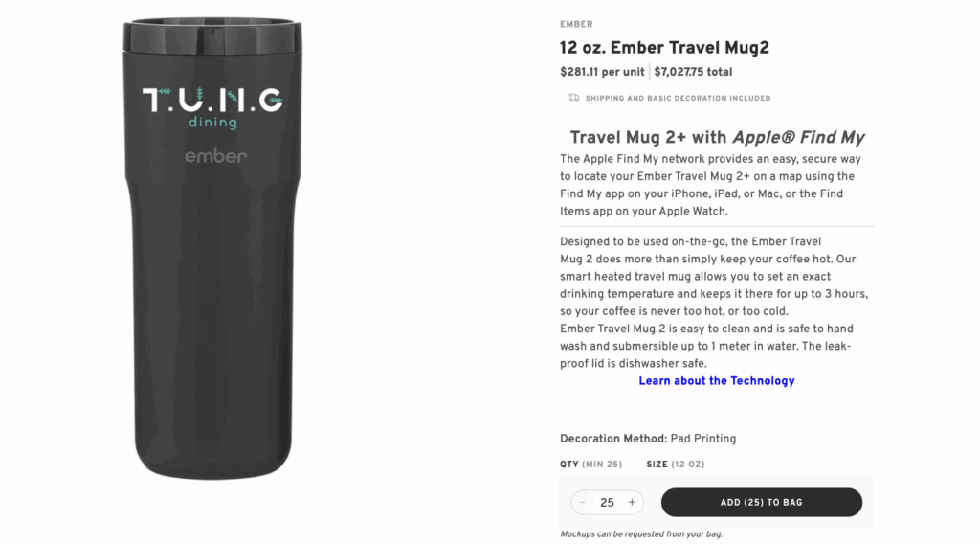Click the TUNG dining logo on mug

point(212,108)
